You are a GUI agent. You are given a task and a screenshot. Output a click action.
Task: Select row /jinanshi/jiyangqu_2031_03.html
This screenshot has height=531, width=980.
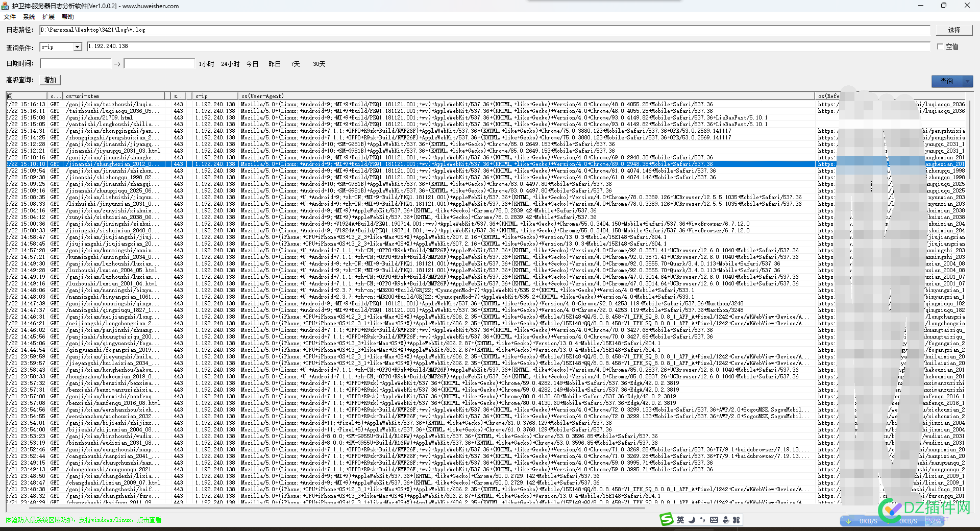(x=485, y=151)
